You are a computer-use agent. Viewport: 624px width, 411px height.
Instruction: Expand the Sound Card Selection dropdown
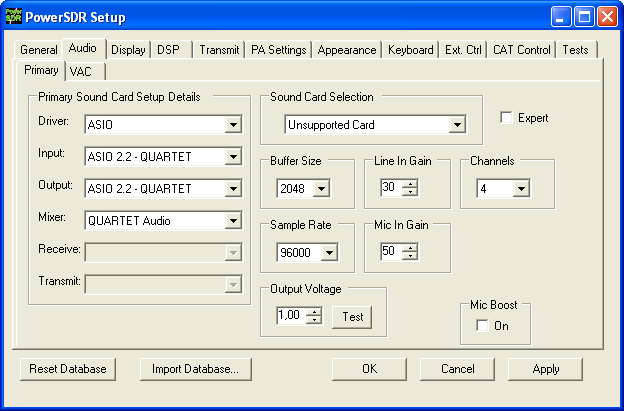(457, 125)
